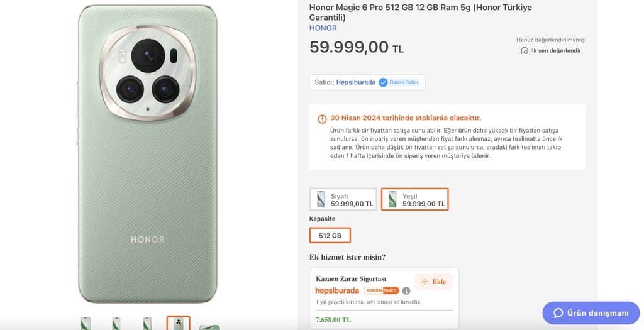Click the İlk sen değerlendir link
The width and height of the screenshot is (644, 330).
click(x=555, y=50)
